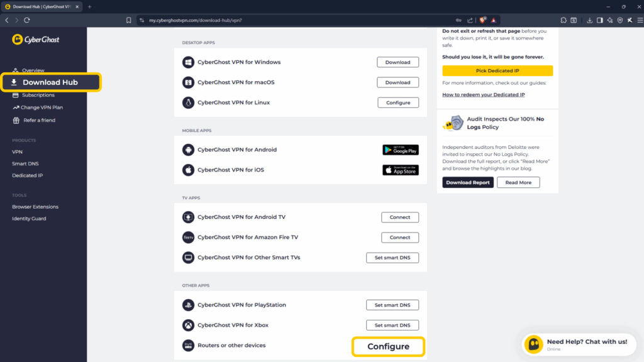644x362 pixels.
Task: Click the Amazon Fire TV icon
Action: [188, 237]
